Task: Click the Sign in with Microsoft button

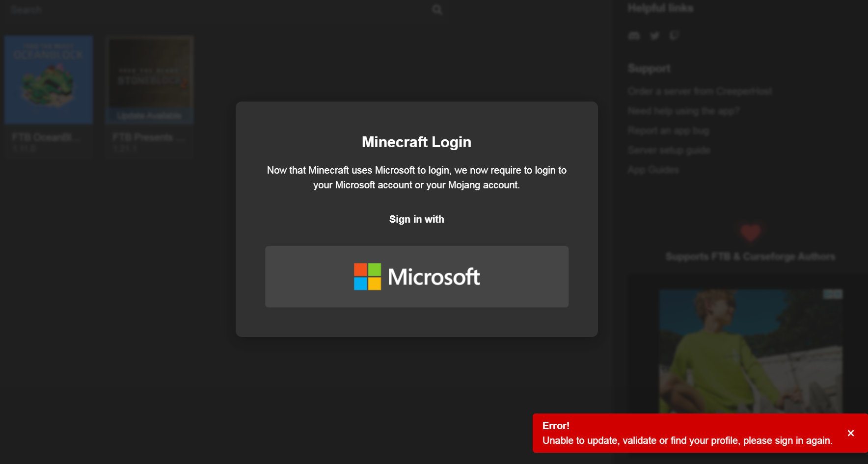Action: click(417, 277)
